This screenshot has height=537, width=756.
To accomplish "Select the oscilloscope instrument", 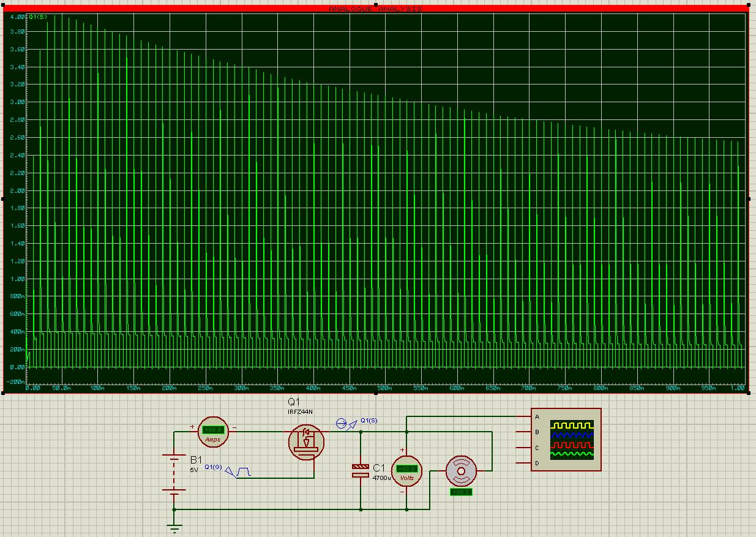I will (x=566, y=440).
